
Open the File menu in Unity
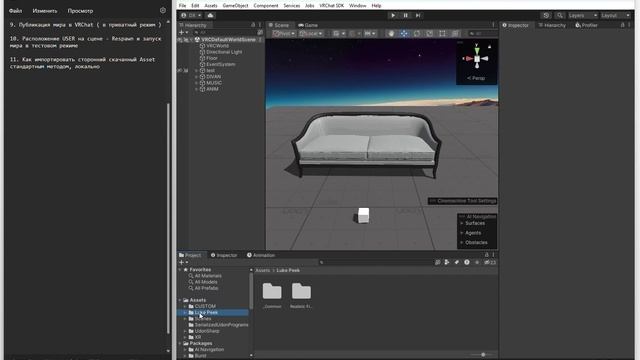point(182,6)
